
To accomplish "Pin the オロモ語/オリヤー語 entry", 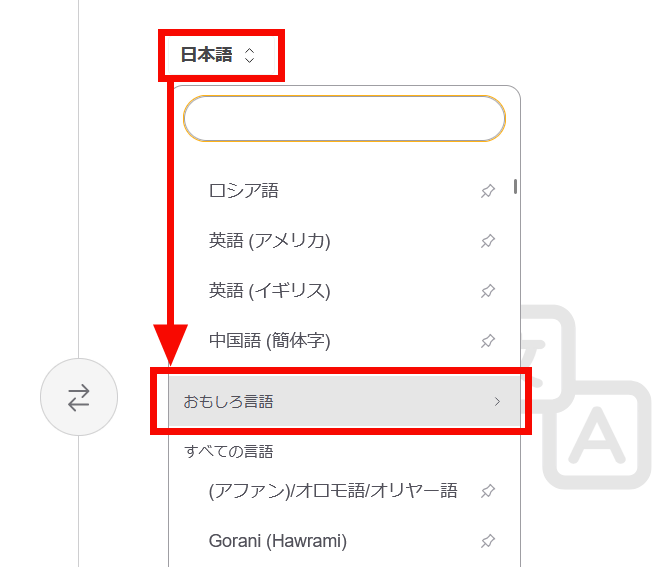I will point(488,491).
